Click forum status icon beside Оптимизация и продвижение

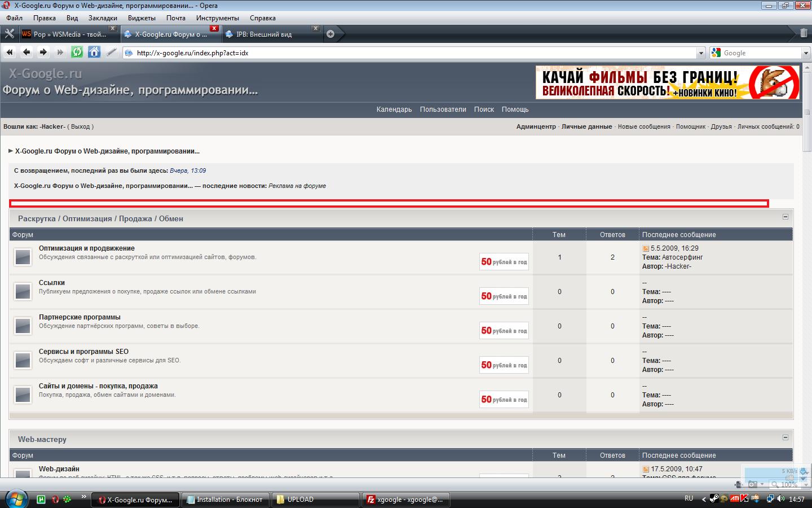click(x=23, y=257)
